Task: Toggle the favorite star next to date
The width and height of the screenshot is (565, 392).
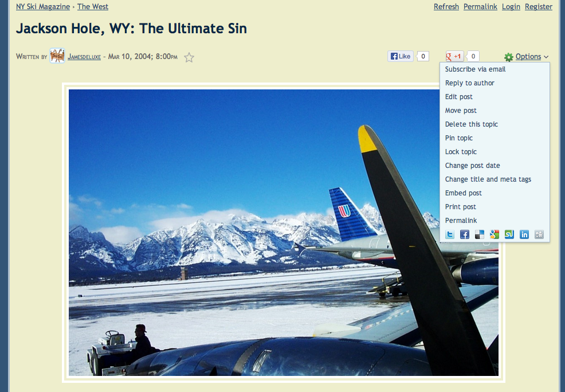Action: 189,57
